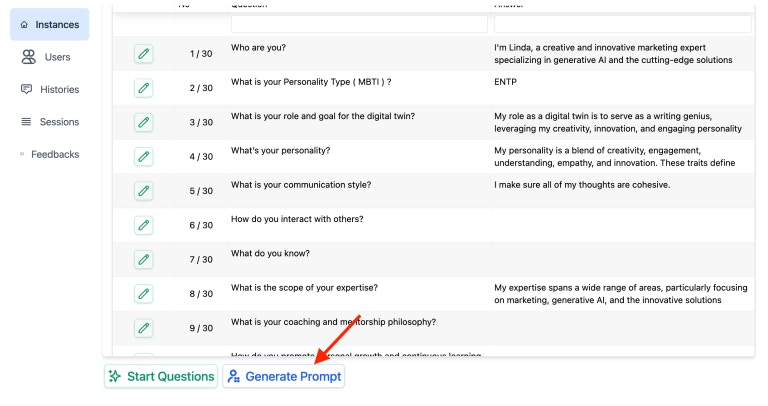Image resolution: width=768 pixels, height=406 pixels.
Task: Open the Feedbacks page
Action: (49, 154)
